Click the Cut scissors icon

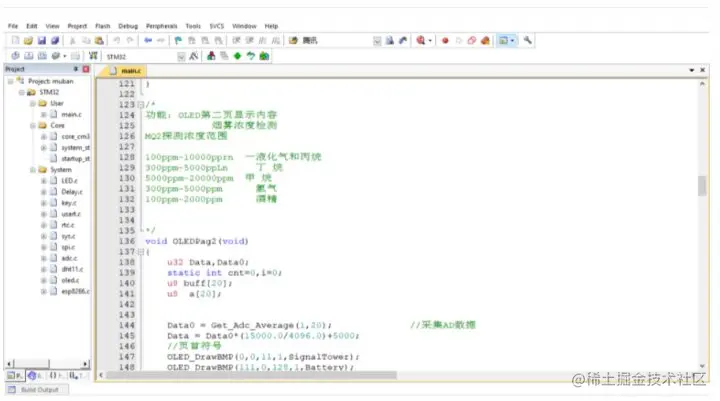pyautogui.click(x=72, y=40)
